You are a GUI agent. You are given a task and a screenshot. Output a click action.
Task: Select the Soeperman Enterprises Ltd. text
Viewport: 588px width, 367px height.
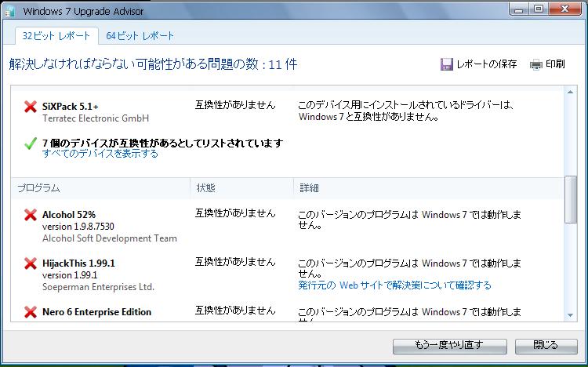click(98, 287)
